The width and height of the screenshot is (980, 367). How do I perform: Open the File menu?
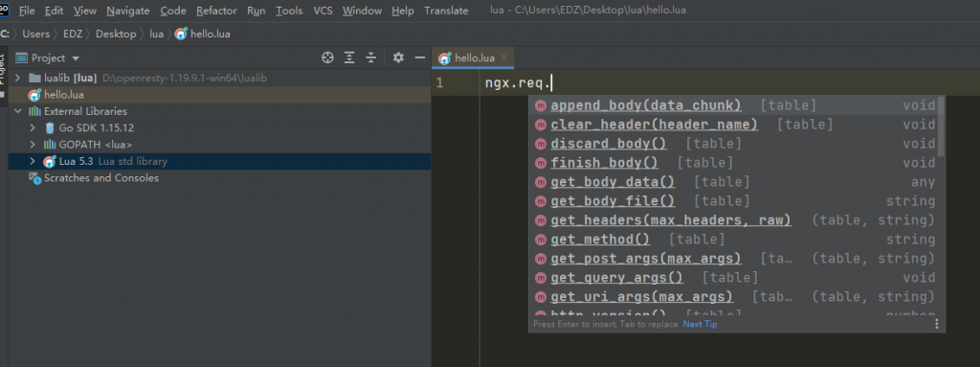pyautogui.click(x=27, y=11)
